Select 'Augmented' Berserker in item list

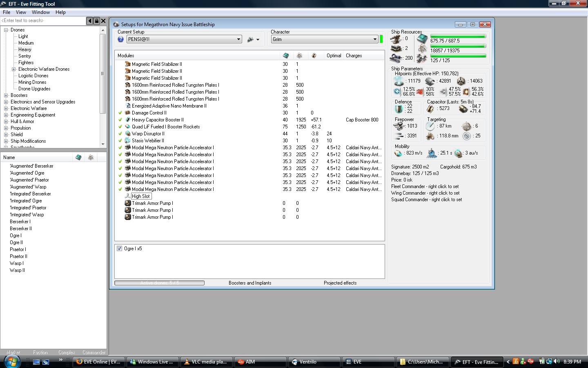pyautogui.click(x=31, y=166)
